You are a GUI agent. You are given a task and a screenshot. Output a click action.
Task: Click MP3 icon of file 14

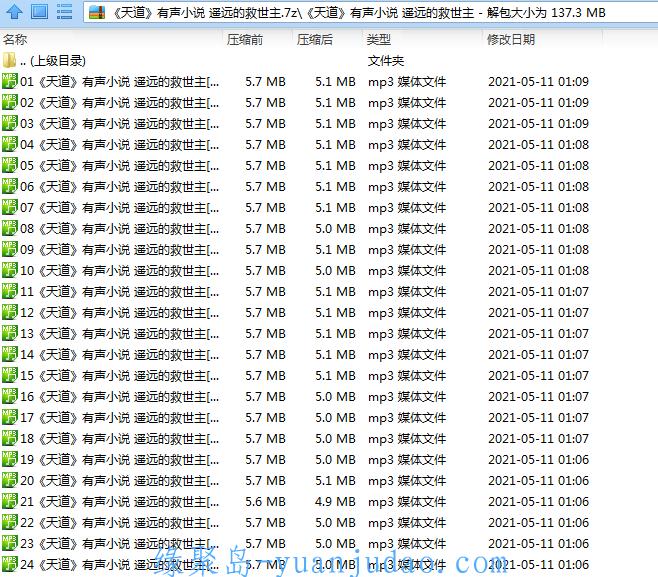click(10, 354)
